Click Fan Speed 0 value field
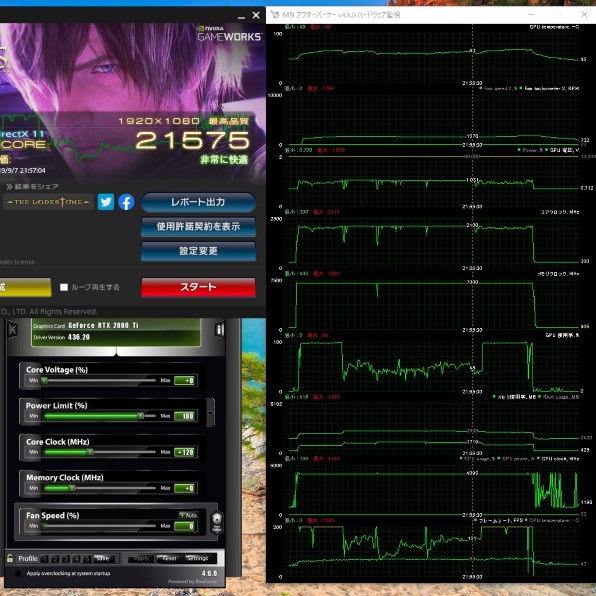The image size is (596, 596). click(x=184, y=526)
